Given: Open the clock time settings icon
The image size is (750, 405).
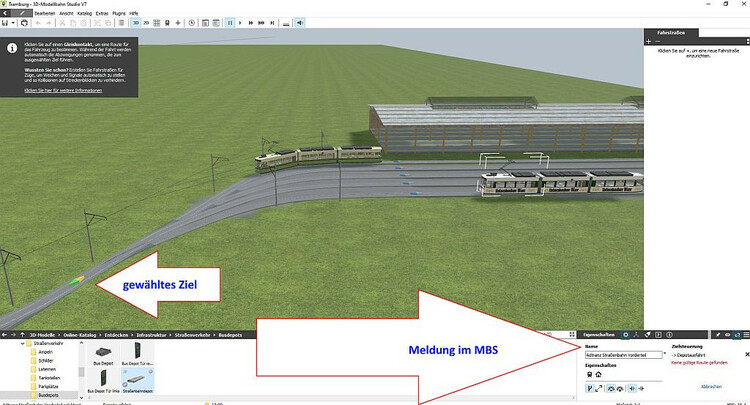Looking at the screenshot, I should pyautogui.click(x=192, y=23).
